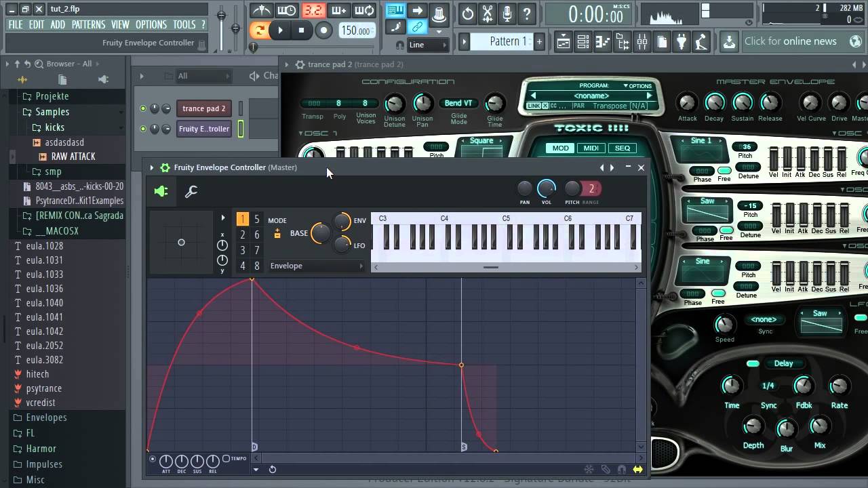The height and width of the screenshot is (488, 868).
Task: Click the piano keyboard scrollbar thumb
Action: [x=490, y=267]
